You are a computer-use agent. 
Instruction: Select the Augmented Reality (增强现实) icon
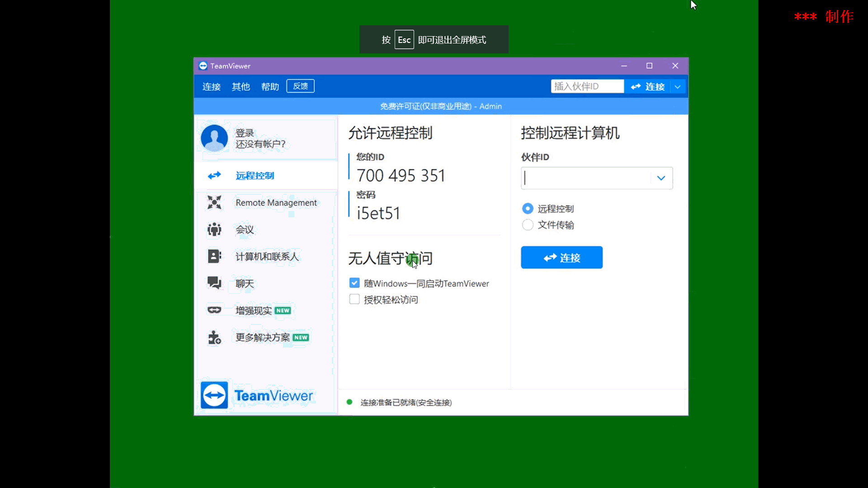(214, 310)
